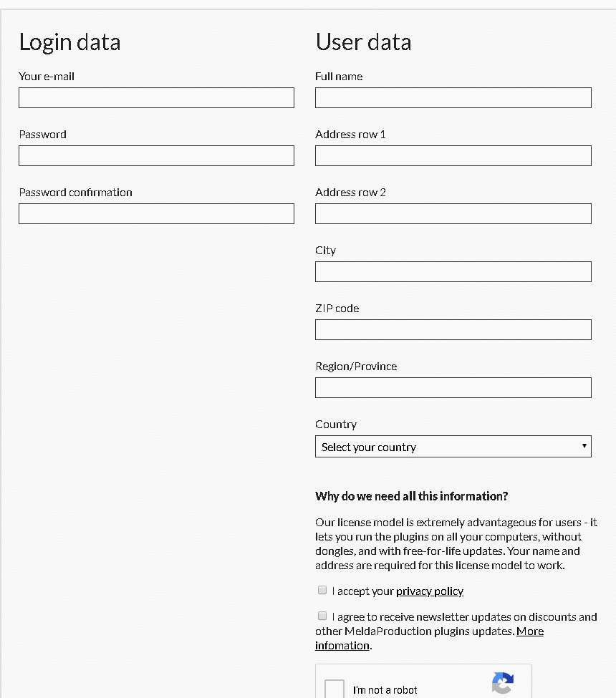
Task: Check the I'm not a robot box
Action: pos(335,689)
